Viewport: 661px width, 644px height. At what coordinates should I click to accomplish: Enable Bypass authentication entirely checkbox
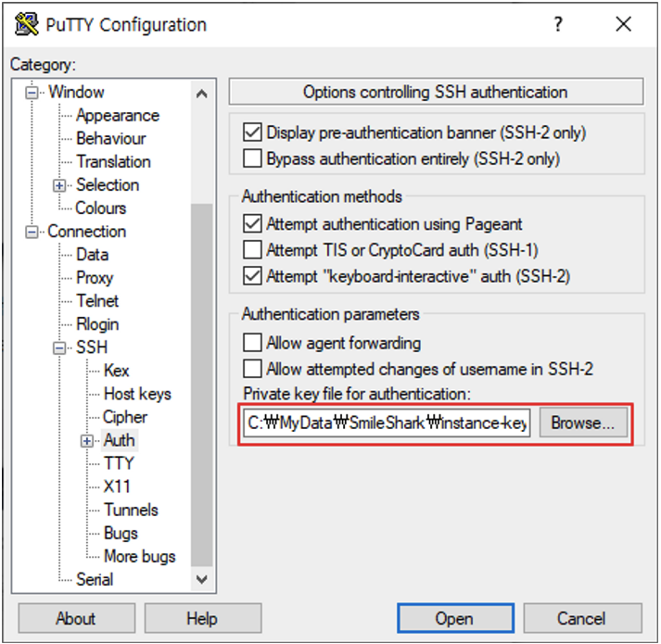(252, 158)
